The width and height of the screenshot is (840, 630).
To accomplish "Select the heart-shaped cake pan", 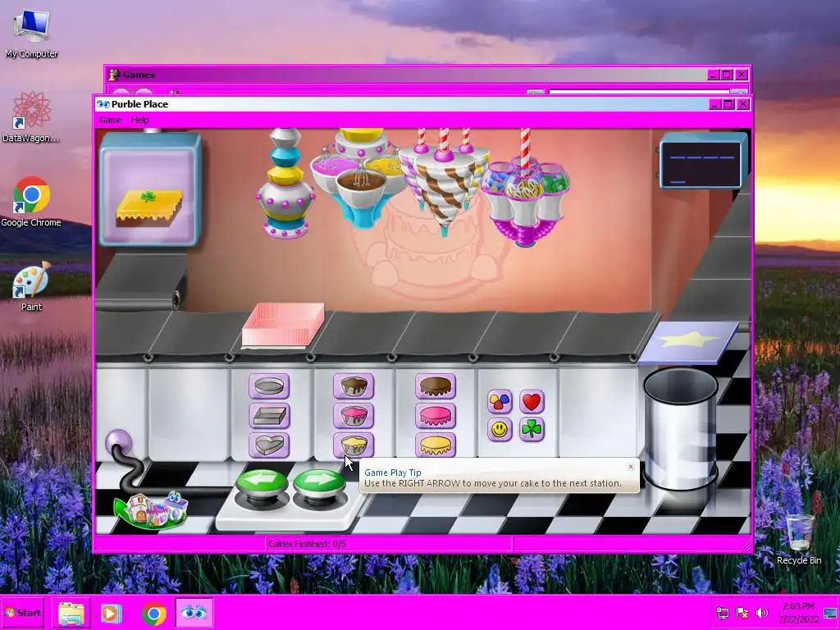I will 269,445.
